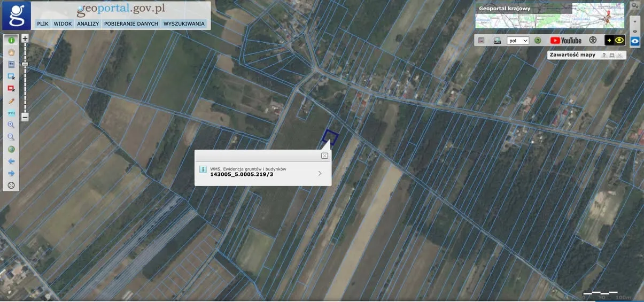Open the green question mark help
Screen dimensions: 644x302
[x=538, y=41]
